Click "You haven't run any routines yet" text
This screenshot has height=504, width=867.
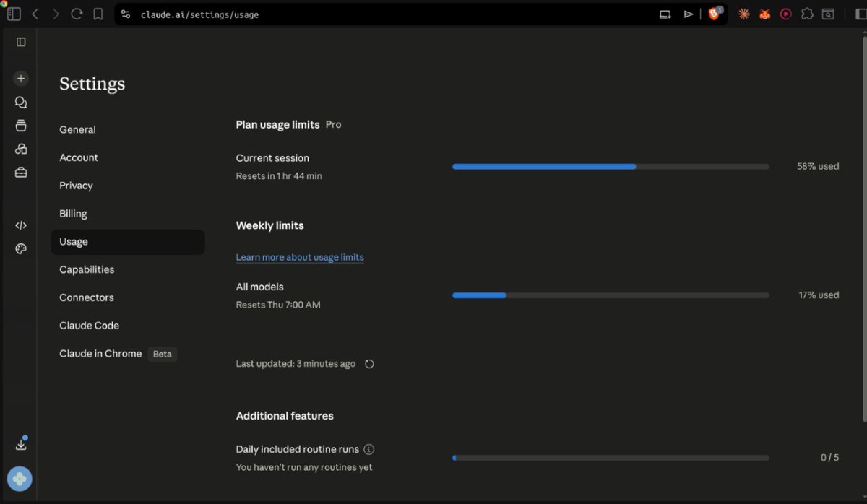tap(304, 467)
